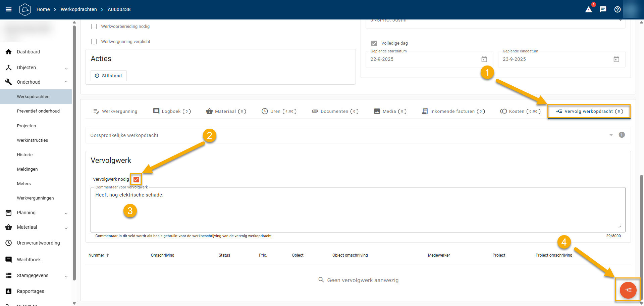Enable the Werkvoorbereiding nodig checkbox
Viewport: 644px width, 306px height.
[94, 27]
